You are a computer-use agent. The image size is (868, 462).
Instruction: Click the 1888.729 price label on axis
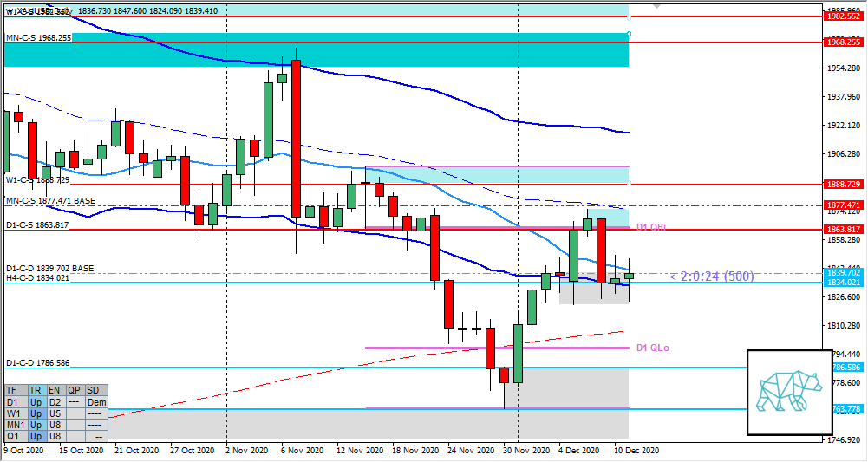click(843, 185)
